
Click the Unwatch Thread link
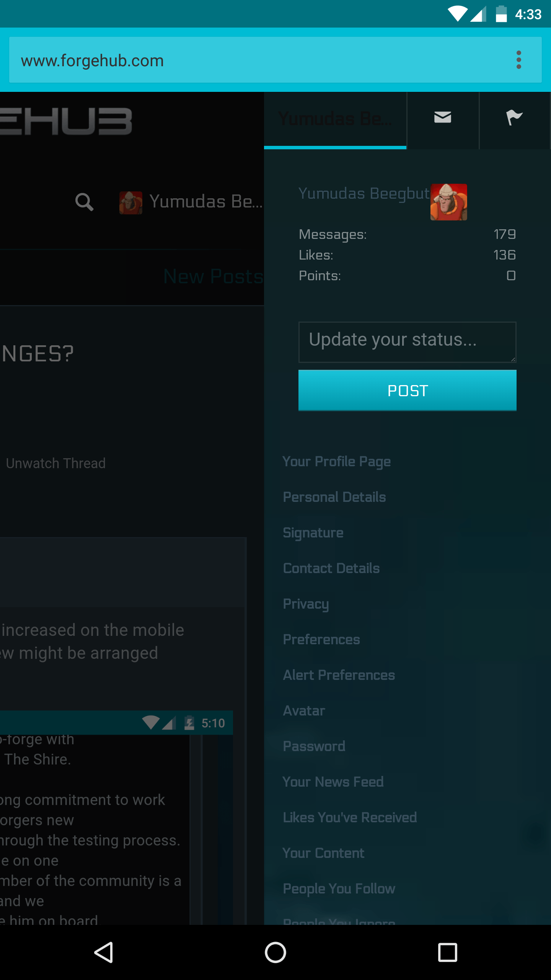pyautogui.click(x=55, y=463)
